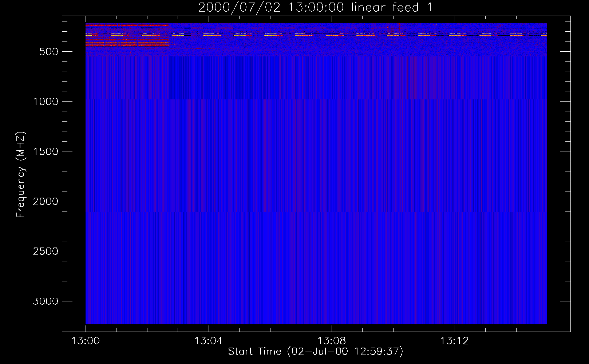Click the red-orange burst band near 13:01
Image resolution: width=589 pixels, height=364 pixels.
[x=127, y=44]
